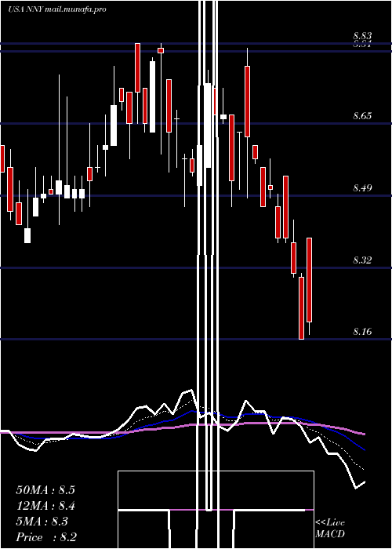Click the '5MA : 8.3' reading
The width and height of the screenshot is (392, 549).
coord(42,522)
